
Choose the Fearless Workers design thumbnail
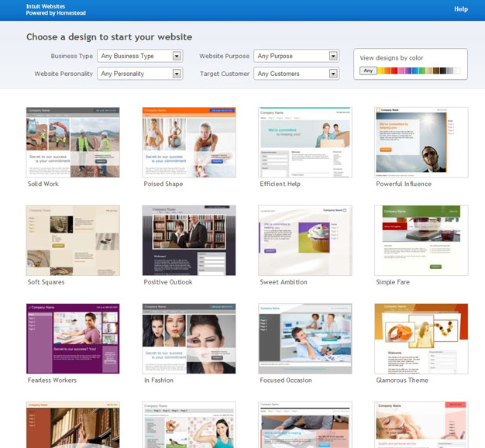click(73, 339)
